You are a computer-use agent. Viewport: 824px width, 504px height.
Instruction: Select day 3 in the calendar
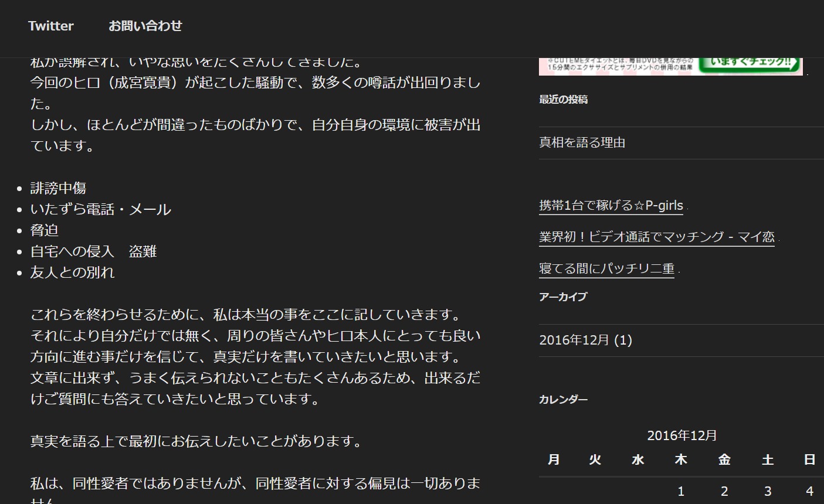click(767, 491)
